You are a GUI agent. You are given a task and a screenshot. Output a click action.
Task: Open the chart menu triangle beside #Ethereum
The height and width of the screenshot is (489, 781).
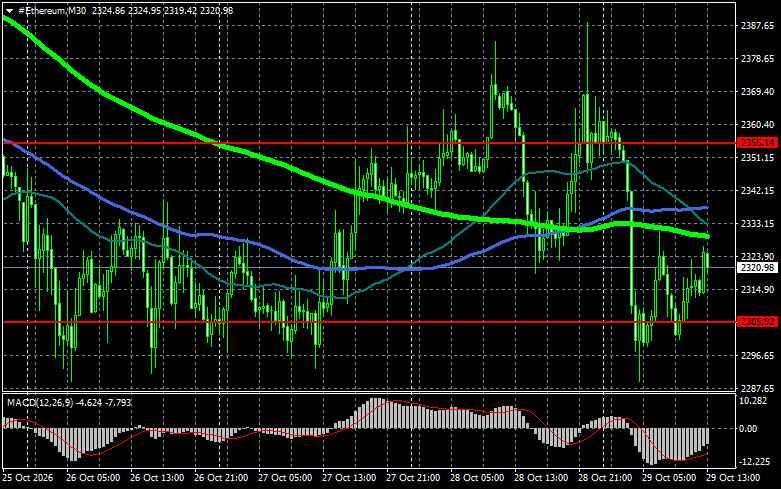coord(9,10)
